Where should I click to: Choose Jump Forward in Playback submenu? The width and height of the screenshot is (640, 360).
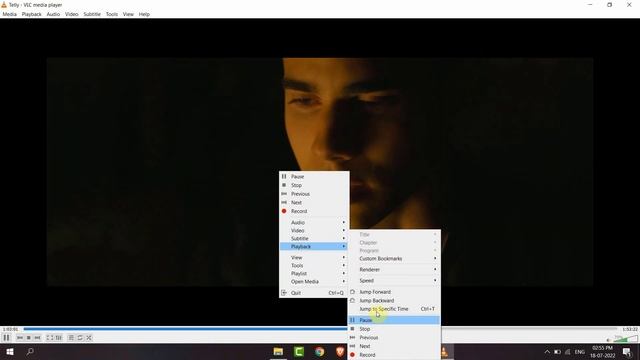pos(394,292)
